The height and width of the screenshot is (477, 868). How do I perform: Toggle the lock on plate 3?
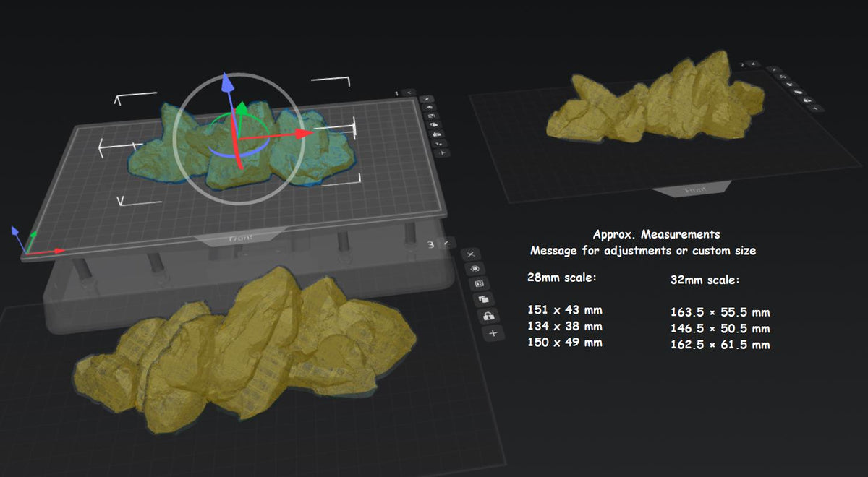[488, 316]
